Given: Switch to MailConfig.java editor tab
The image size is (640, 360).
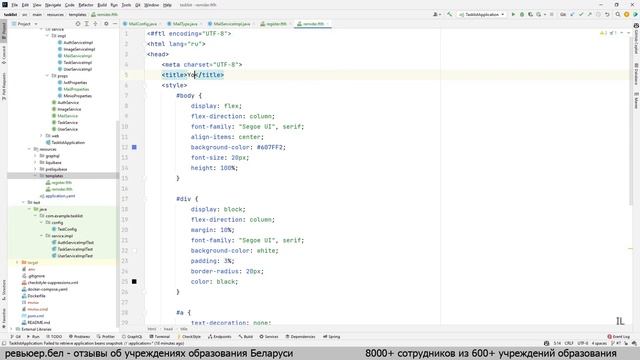Looking at the screenshot, I should point(140,24).
